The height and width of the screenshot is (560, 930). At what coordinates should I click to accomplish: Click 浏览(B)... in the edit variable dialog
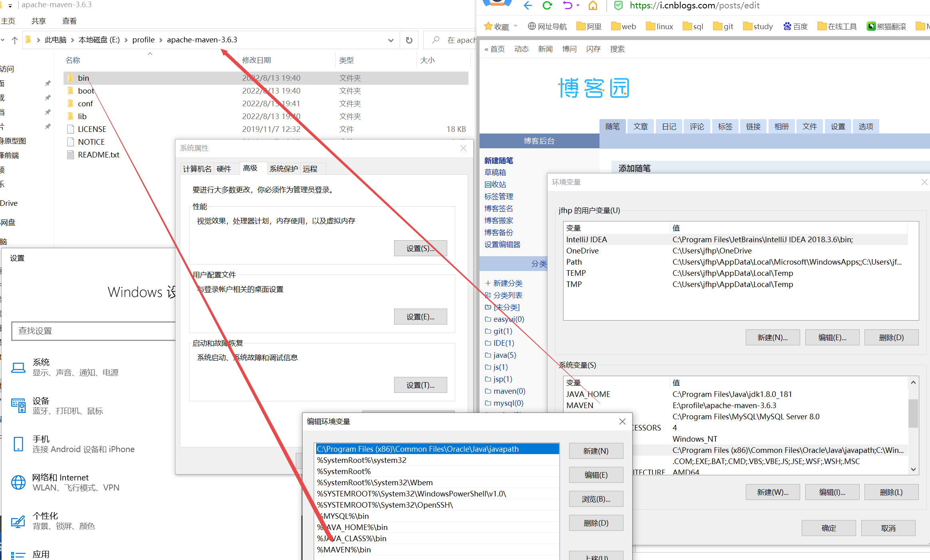pyautogui.click(x=595, y=499)
